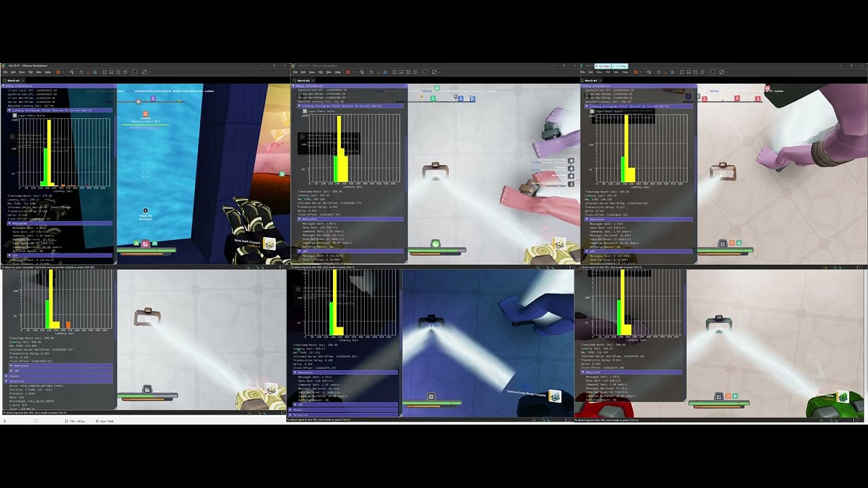Viewport: 868px width, 488px height.
Task: Click hotbar item icon in bottom-left game
Action: [147, 389]
